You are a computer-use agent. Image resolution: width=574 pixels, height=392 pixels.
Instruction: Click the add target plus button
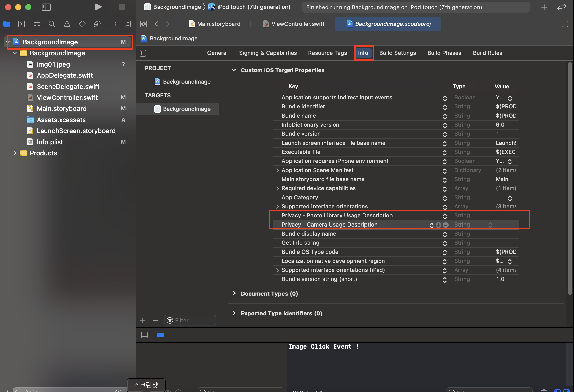(x=143, y=320)
